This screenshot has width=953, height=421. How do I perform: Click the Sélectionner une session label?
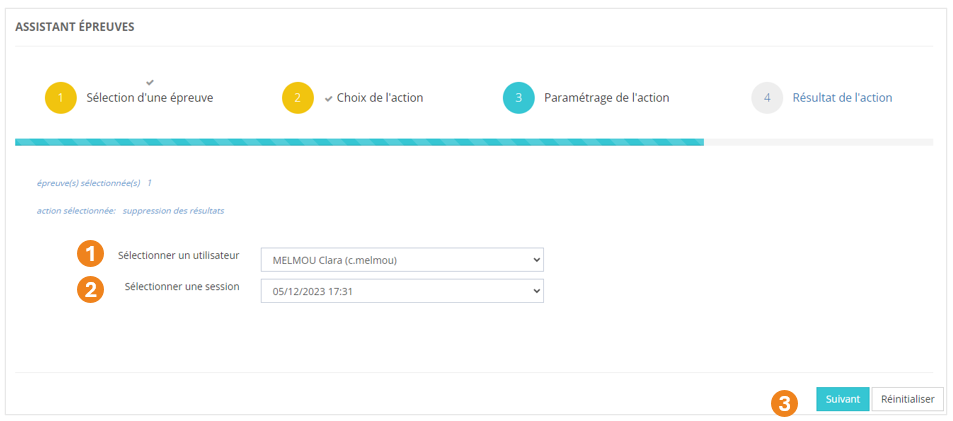pyautogui.click(x=182, y=286)
